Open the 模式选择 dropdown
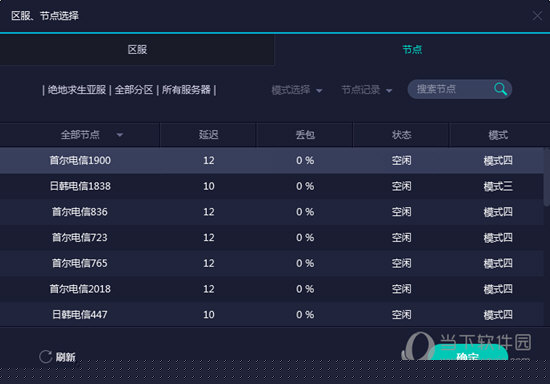Screen dimensions: 550x384 (297, 90)
